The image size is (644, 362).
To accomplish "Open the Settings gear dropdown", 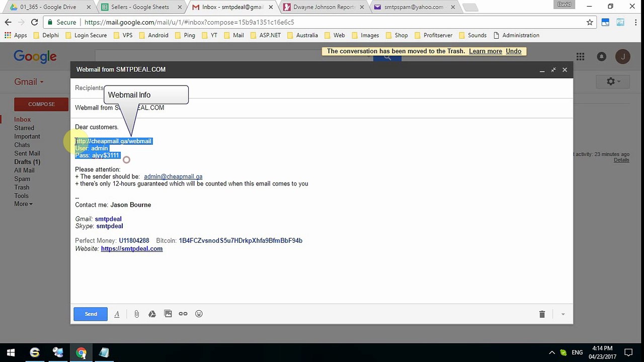I will tap(613, 81).
